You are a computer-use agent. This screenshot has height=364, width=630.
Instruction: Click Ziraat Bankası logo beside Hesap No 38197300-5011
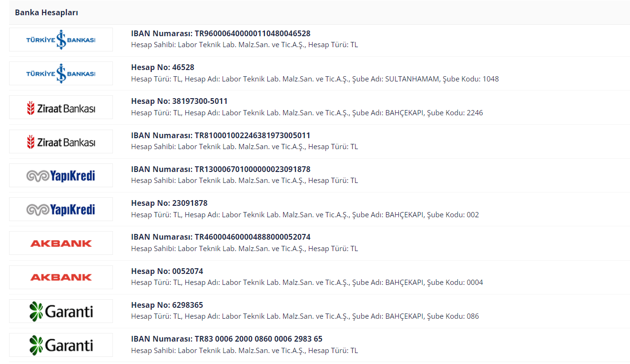coord(61,108)
